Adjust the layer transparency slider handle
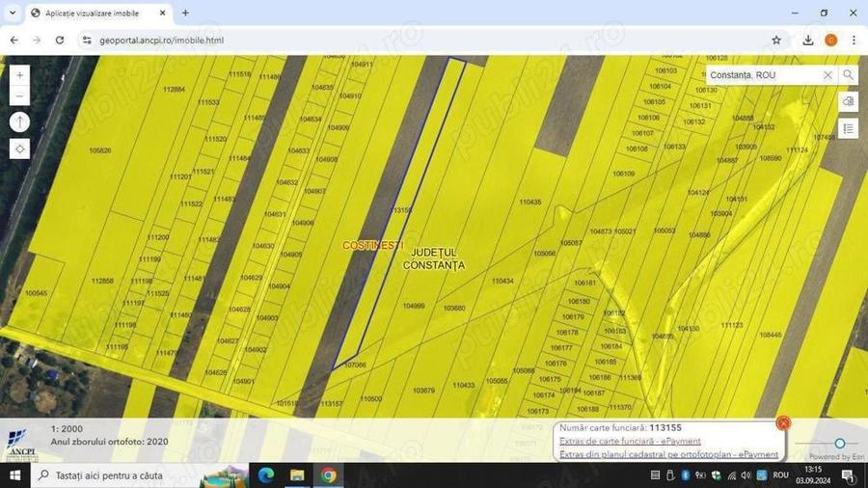868x488 pixels. coord(840,444)
